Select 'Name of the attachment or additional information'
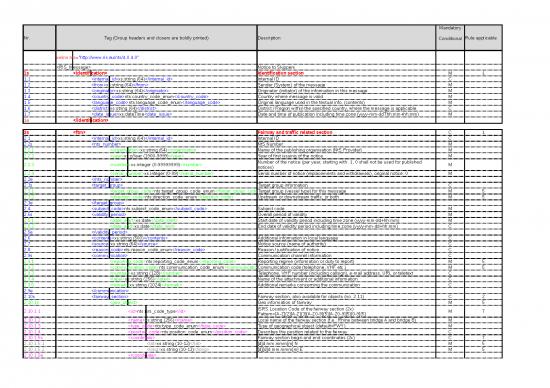 (308, 279)
